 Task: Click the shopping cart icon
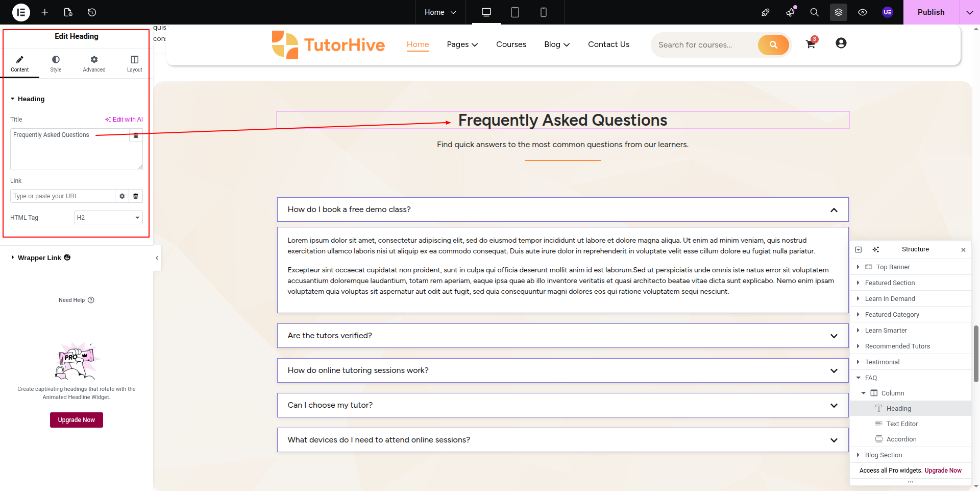tap(811, 44)
